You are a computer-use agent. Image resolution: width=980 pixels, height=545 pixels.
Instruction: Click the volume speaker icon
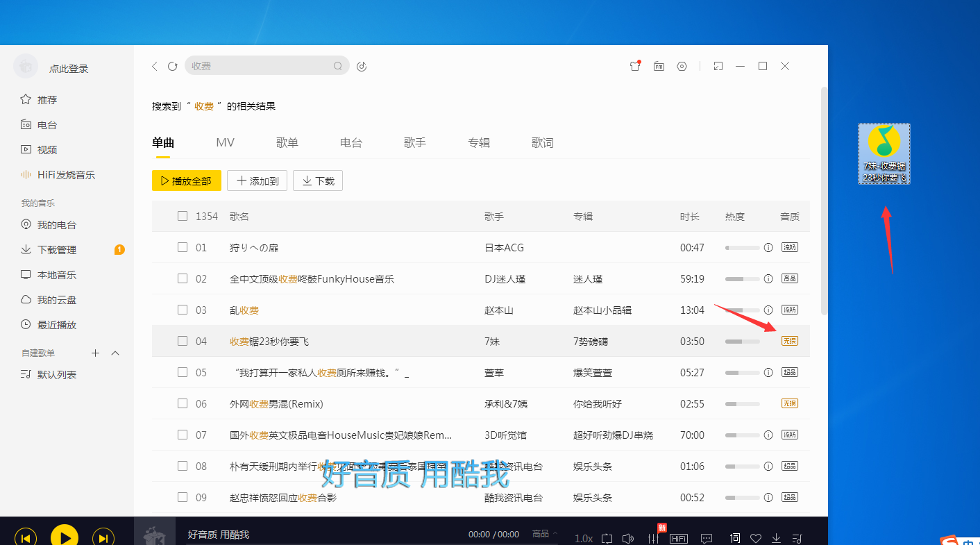coord(628,538)
